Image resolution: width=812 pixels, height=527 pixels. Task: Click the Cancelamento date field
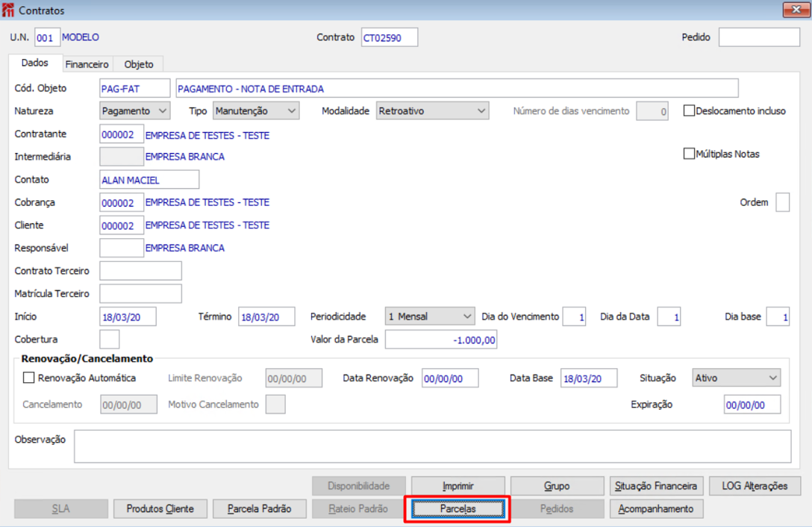pos(128,405)
